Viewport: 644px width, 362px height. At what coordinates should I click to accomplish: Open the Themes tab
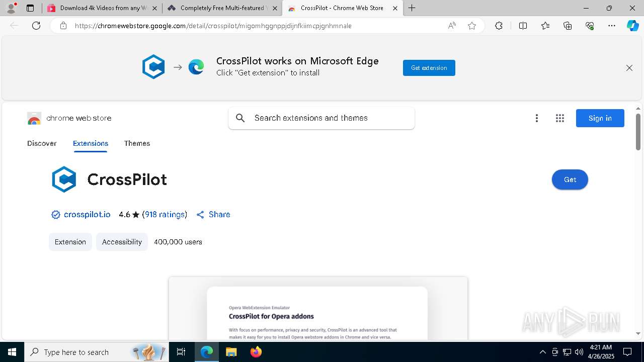(137, 143)
